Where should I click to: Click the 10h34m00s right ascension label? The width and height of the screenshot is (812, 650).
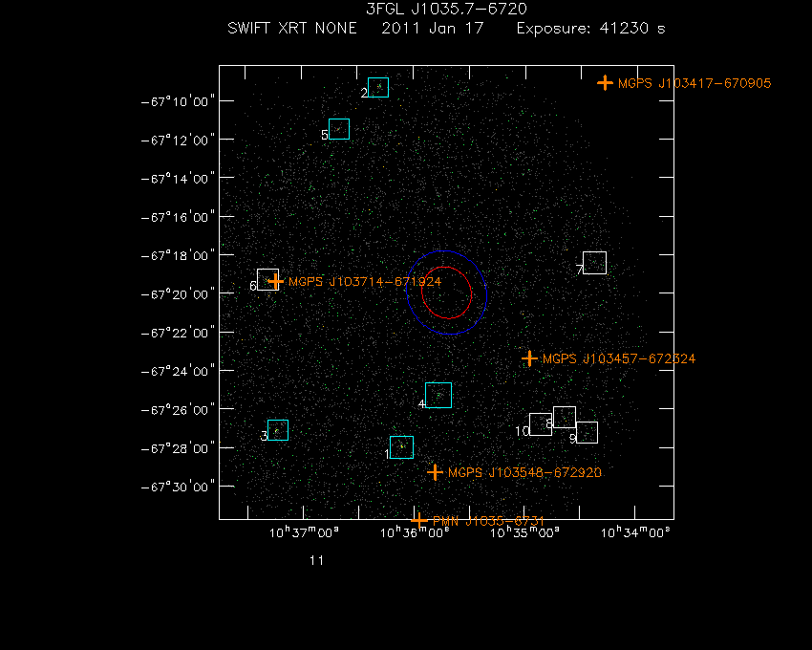tap(635, 532)
